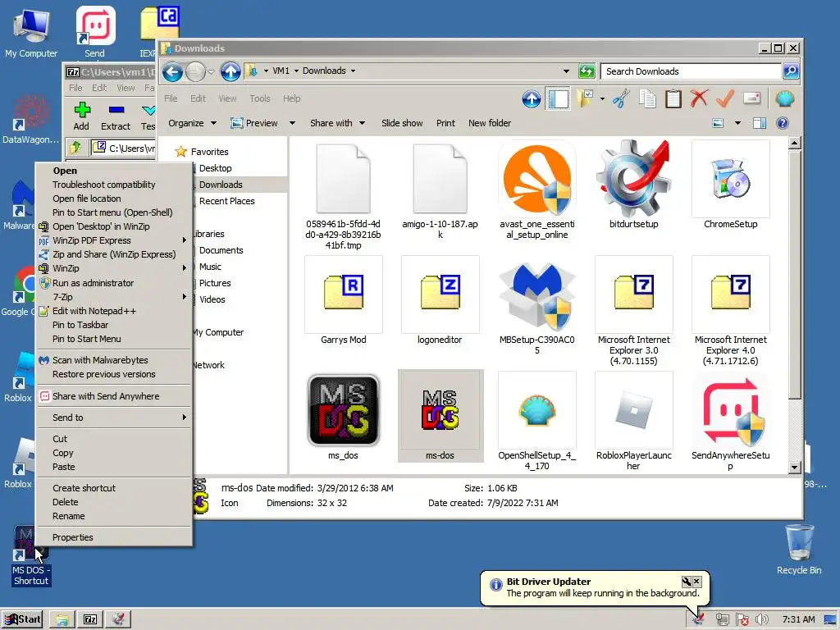The height and width of the screenshot is (630, 840).
Task: Click the network tray icon
Action: [x=722, y=620]
